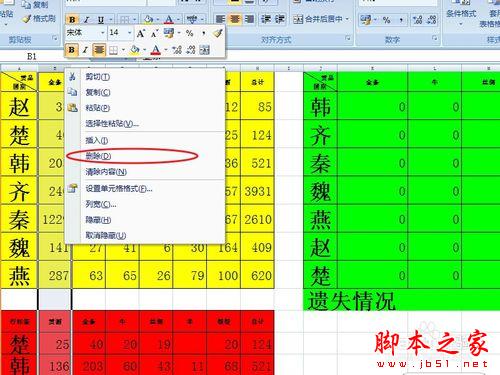Open the 宋体 font name dropdown
500x375 pixels.
tap(102, 33)
